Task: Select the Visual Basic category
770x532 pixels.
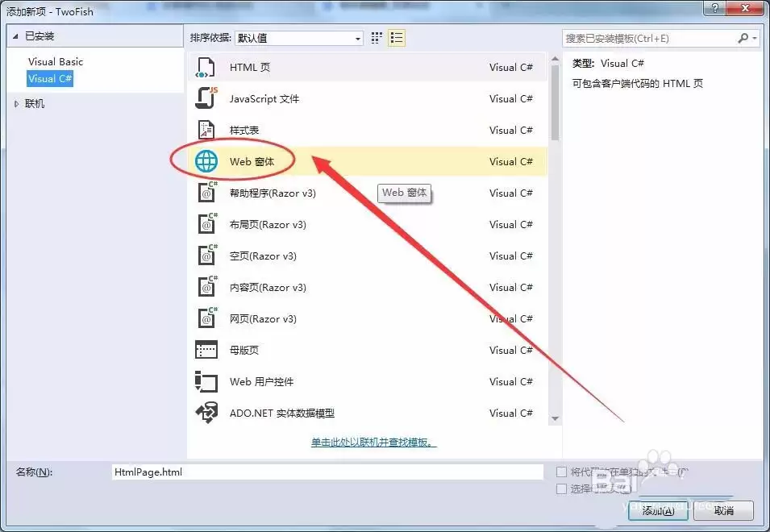Action: [x=55, y=61]
